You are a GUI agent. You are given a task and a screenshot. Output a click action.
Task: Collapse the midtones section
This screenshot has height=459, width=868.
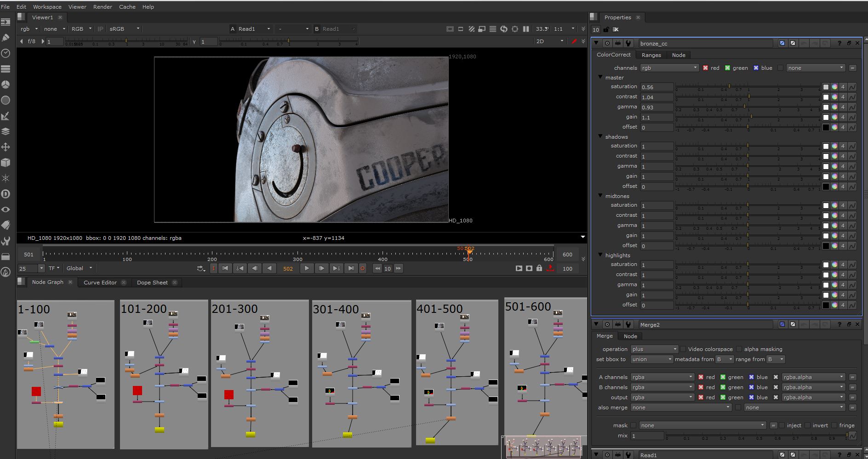pyautogui.click(x=600, y=196)
